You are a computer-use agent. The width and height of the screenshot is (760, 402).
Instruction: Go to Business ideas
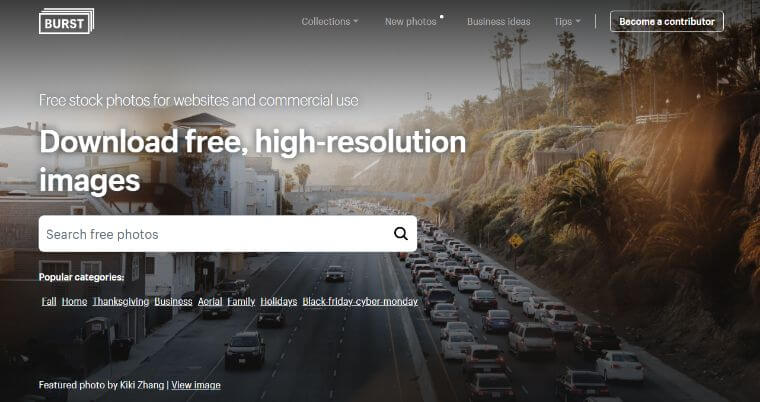click(x=499, y=21)
